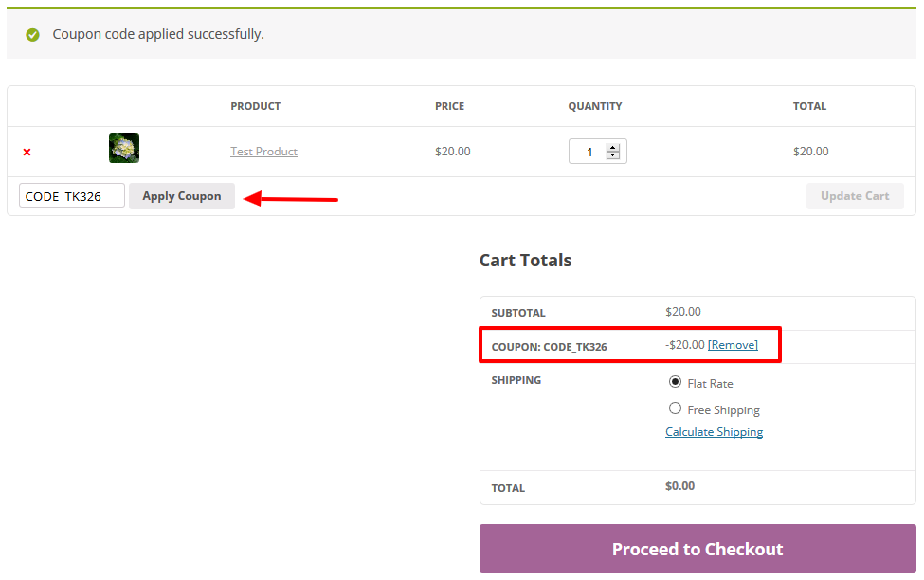Click the green success checkmark icon
Viewport: 924px width, 580px height.
pos(33,35)
